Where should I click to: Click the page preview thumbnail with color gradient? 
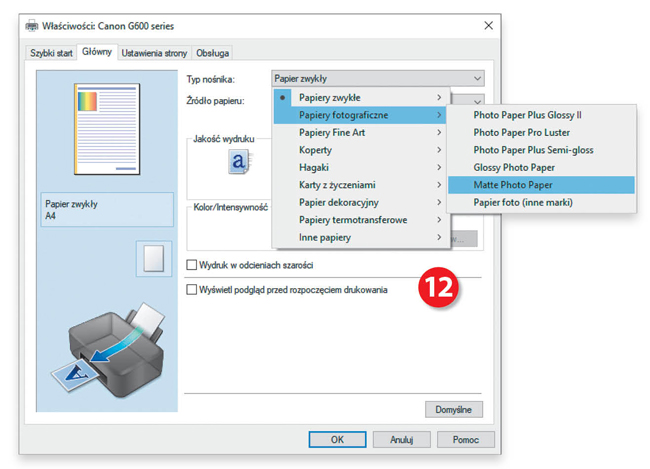click(x=107, y=129)
